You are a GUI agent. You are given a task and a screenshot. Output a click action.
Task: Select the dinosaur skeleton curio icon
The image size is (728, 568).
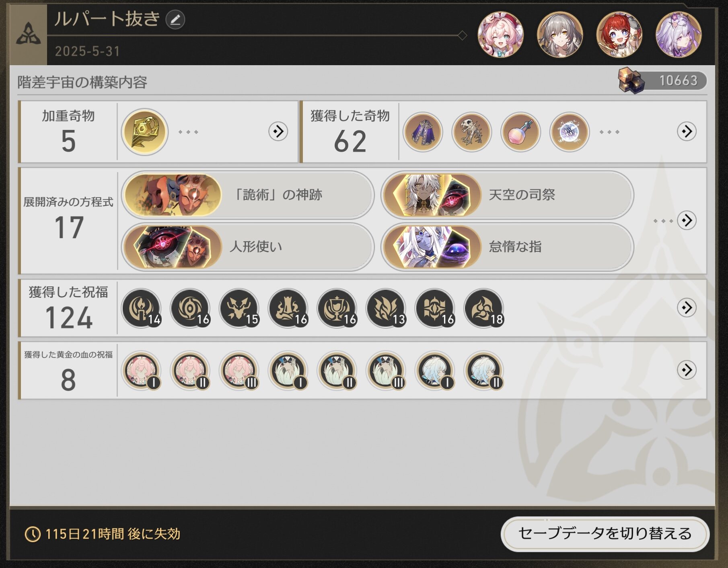click(x=471, y=132)
